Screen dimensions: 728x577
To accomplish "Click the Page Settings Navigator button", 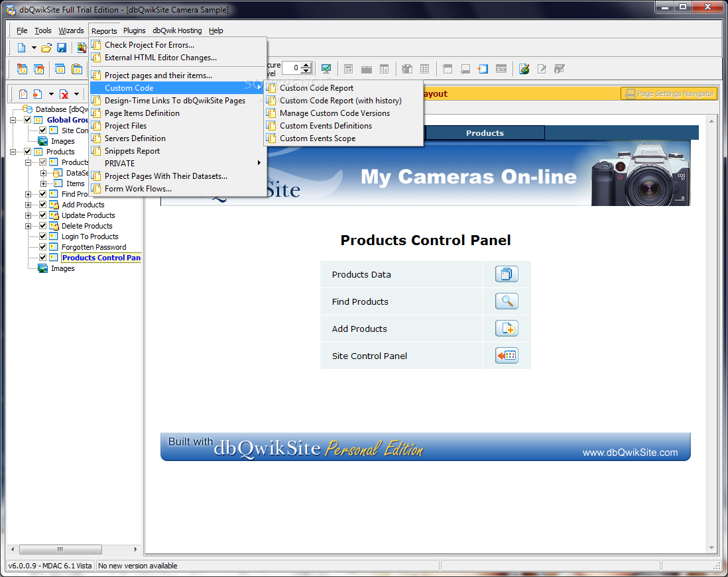I will (x=669, y=93).
